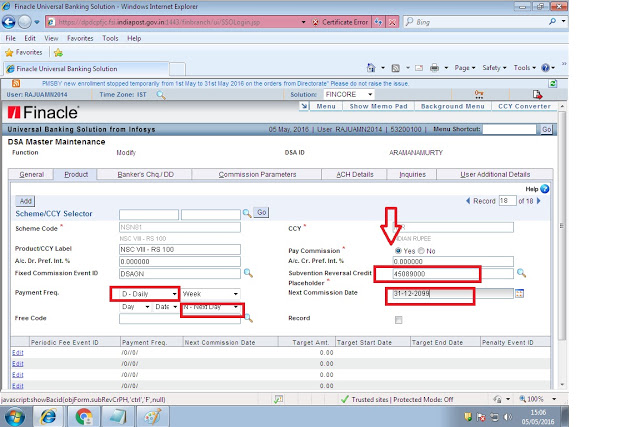This screenshot has height=427, width=640.
Task: Click the red Stop loading icon
Action: 392,22
